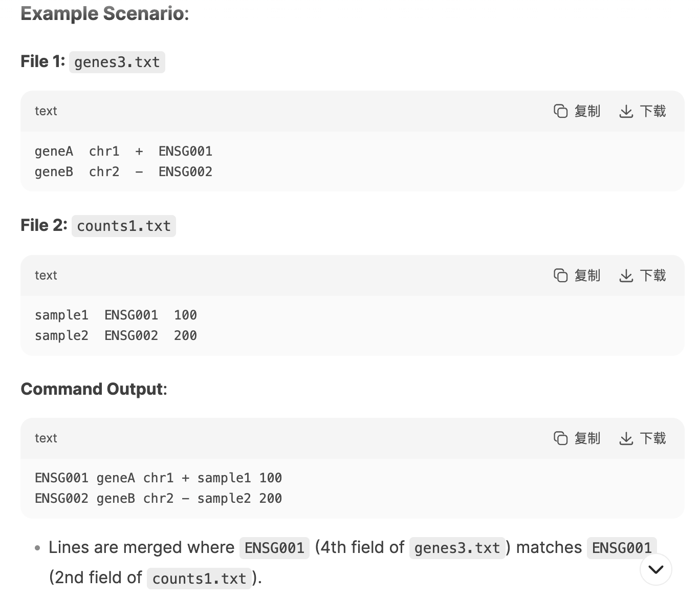Click inline code counts1.txt next to File 2
The height and width of the screenshot is (597, 700).
124,226
